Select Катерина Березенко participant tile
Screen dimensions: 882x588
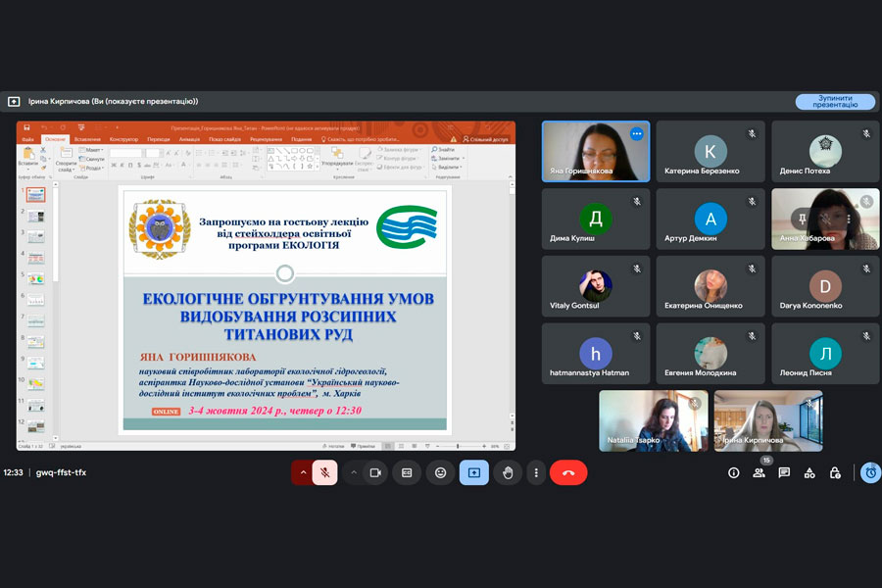pyautogui.click(x=710, y=151)
